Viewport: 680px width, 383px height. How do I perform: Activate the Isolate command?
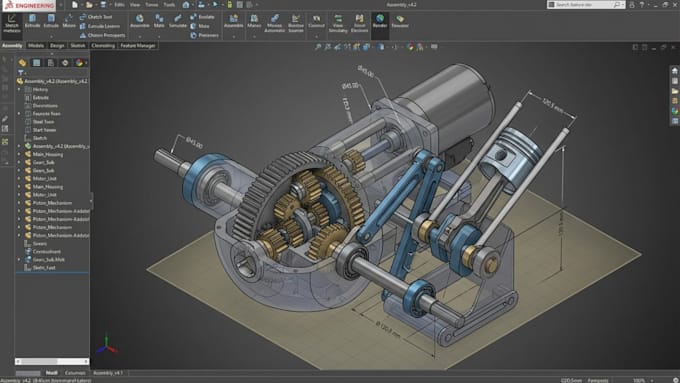[x=202, y=16]
